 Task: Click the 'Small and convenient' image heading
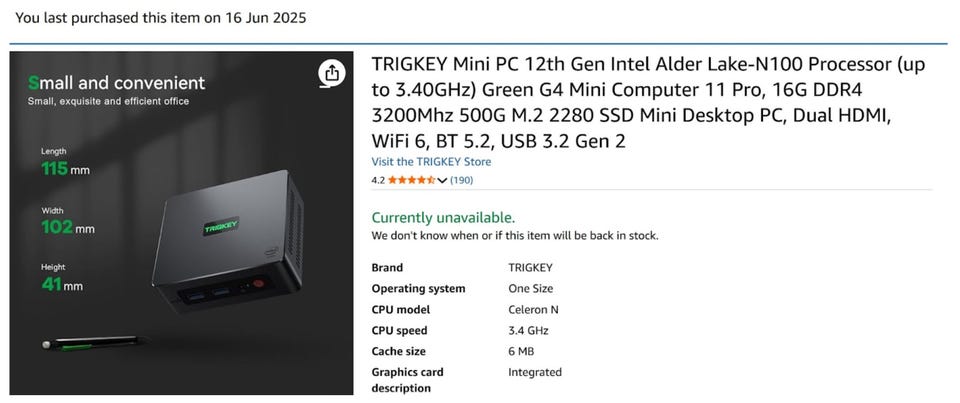pos(116,83)
